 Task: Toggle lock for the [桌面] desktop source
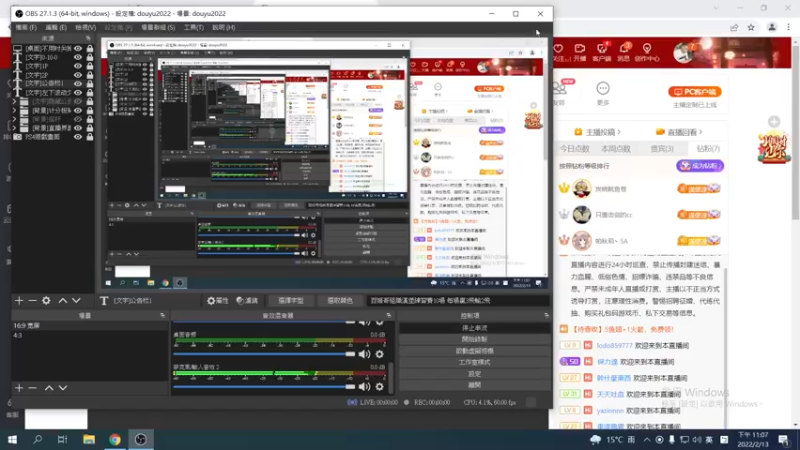click(x=90, y=48)
